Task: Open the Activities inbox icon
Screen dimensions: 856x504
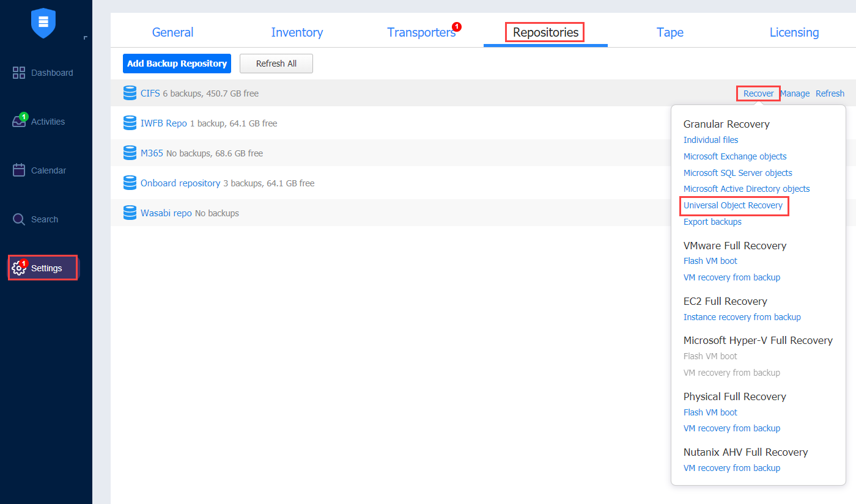Action: click(x=19, y=122)
